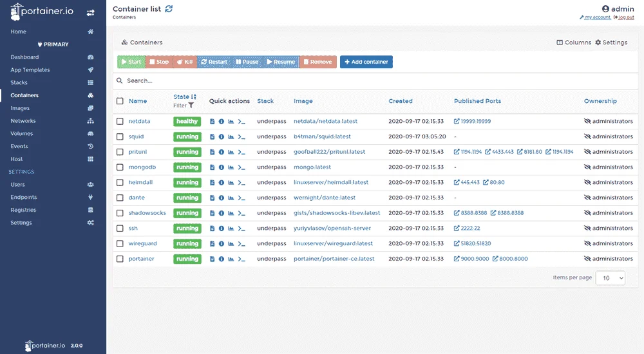Open Stacks in sidebar
This screenshot has height=354, width=644.
pos(19,82)
